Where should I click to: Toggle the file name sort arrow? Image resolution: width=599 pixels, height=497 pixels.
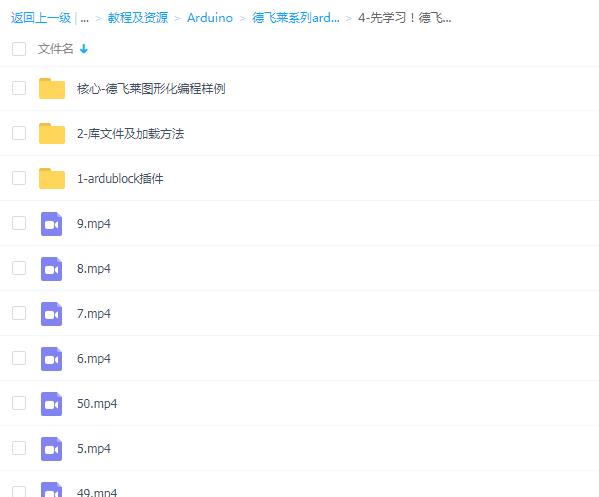[x=84, y=49]
